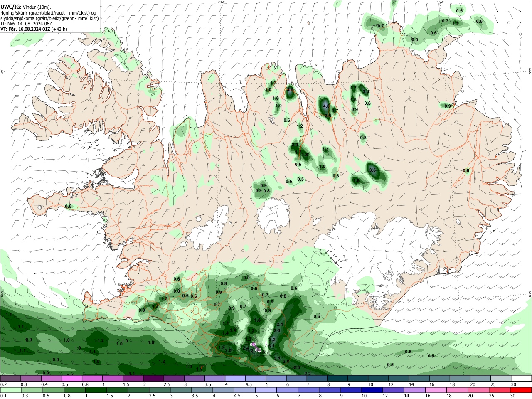The width and height of the screenshot is (532, 399).
Task: Pick the dark green 1 swatch in bottom legend row
Action: coord(96,390)
